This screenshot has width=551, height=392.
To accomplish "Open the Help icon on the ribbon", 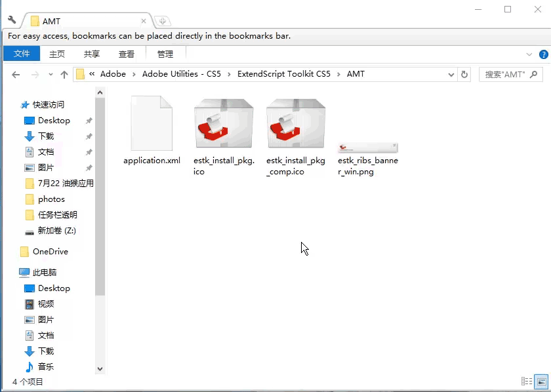I will 544,54.
